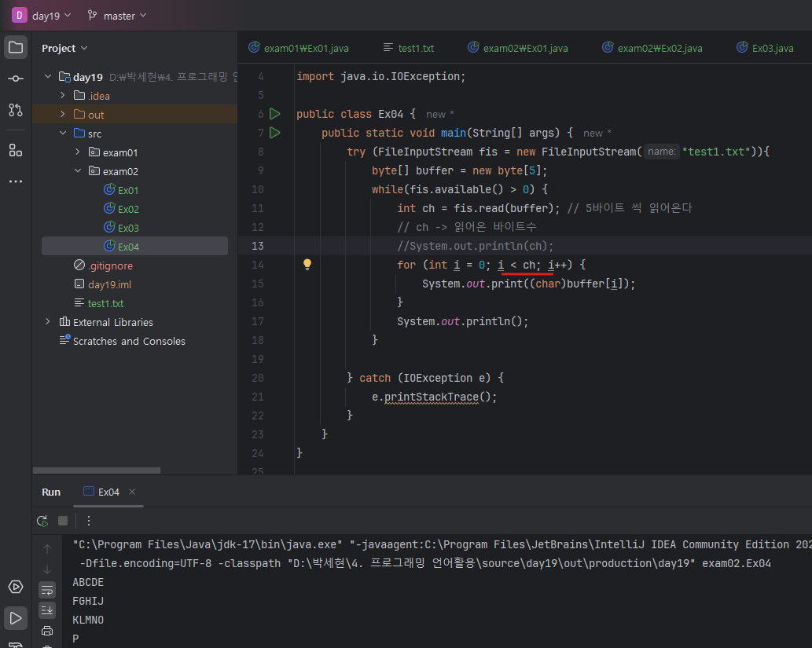Open the Pull Requests tool window
This screenshot has width=812, height=648.
pyautogui.click(x=15, y=110)
